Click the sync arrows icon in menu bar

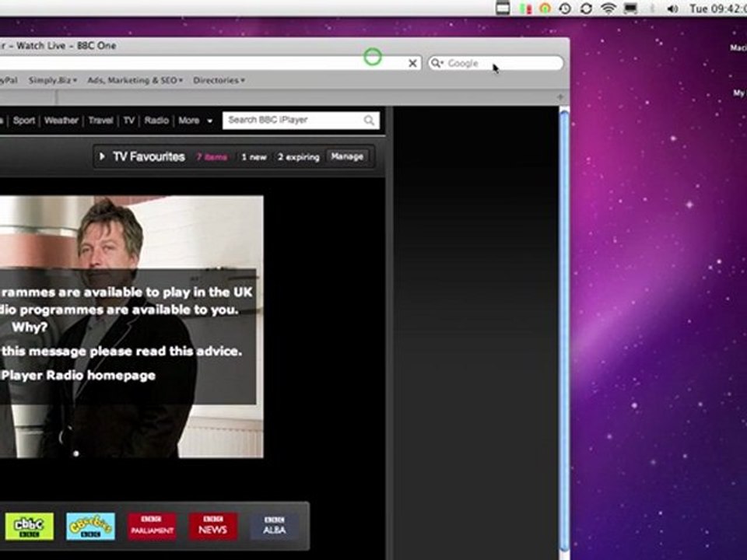coord(586,9)
